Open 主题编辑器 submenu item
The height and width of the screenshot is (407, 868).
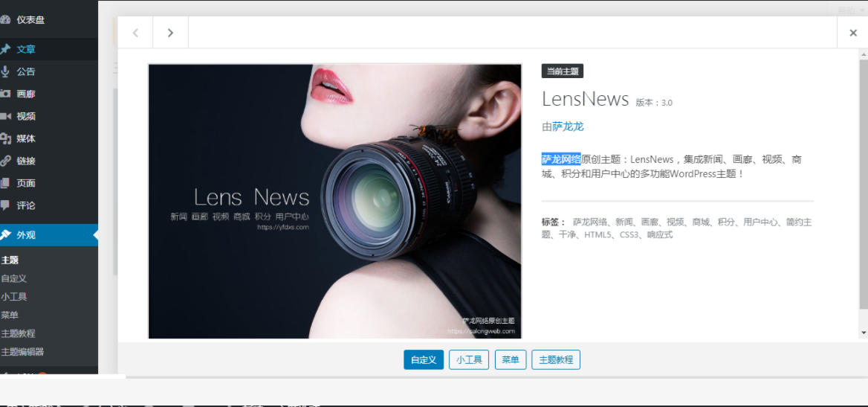point(23,351)
